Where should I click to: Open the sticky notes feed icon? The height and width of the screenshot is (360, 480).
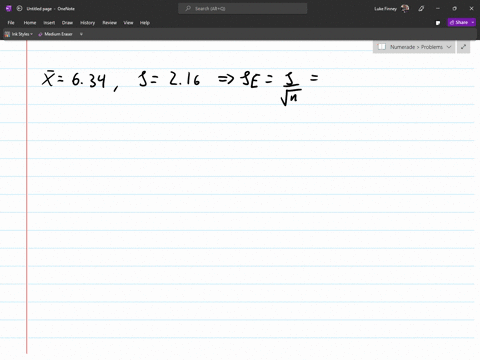[438, 23]
